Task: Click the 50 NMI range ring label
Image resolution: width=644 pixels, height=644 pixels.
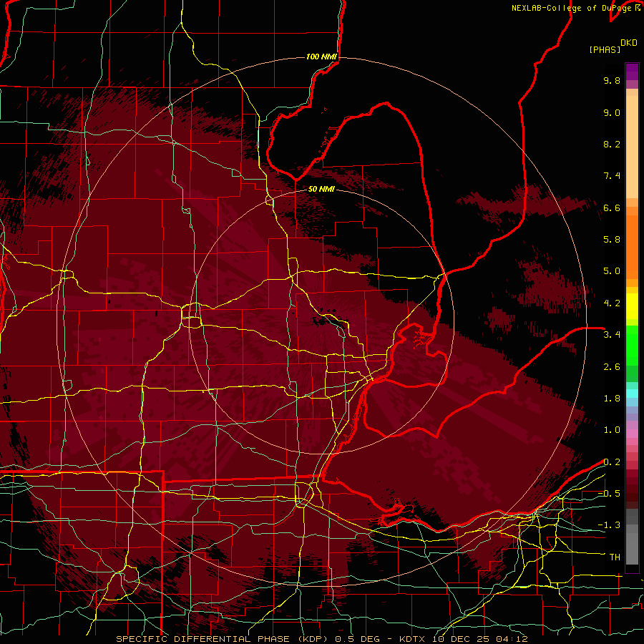Action: click(x=321, y=189)
